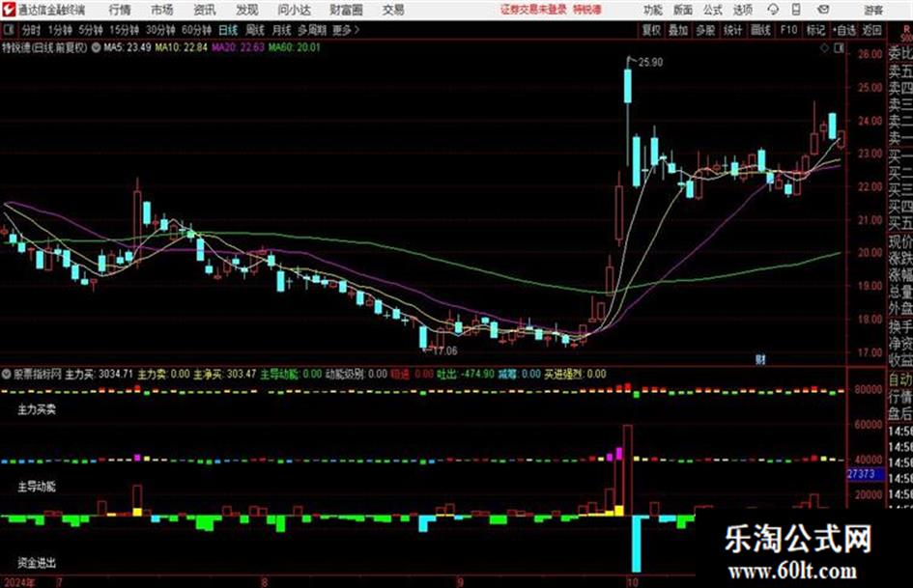913x588 pixels.
Task: Open the 选项 menu in the top bar
Action: coord(742,10)
